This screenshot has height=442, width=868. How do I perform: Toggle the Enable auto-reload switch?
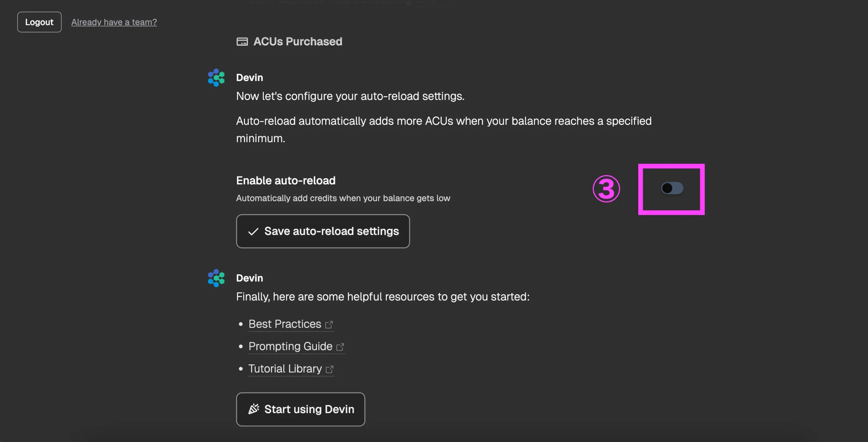pyautogui.click(x=672, y=188)
